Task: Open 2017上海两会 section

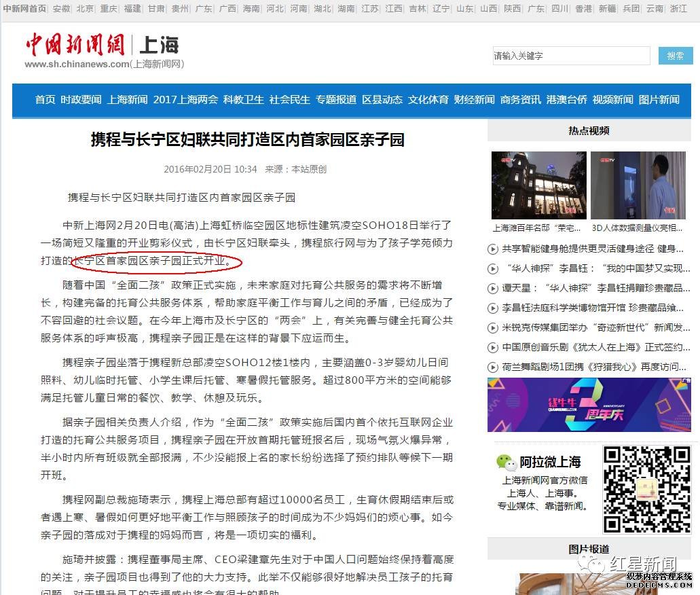Action: [185, 100]
